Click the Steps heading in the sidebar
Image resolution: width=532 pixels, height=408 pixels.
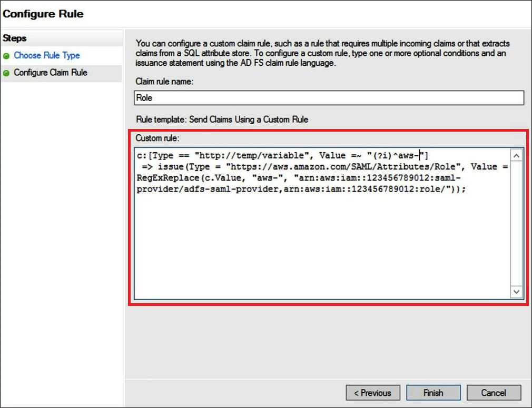click(x=15, y=38)
